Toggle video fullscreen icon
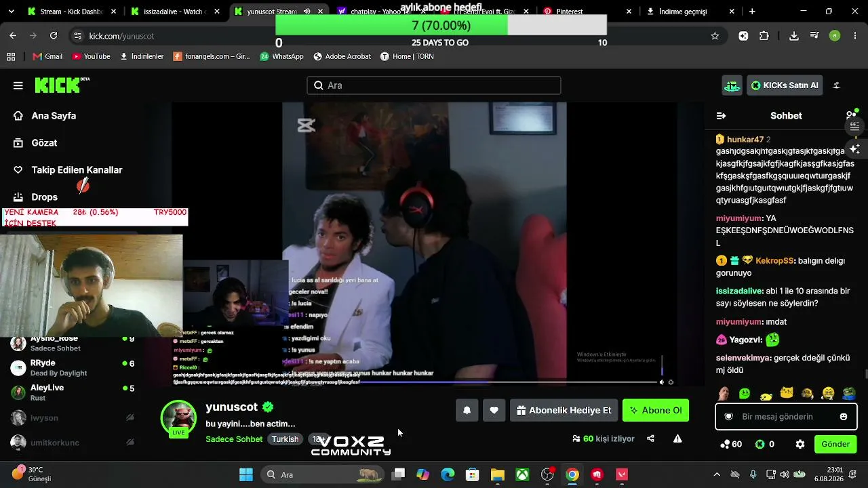 click(671, 382)
